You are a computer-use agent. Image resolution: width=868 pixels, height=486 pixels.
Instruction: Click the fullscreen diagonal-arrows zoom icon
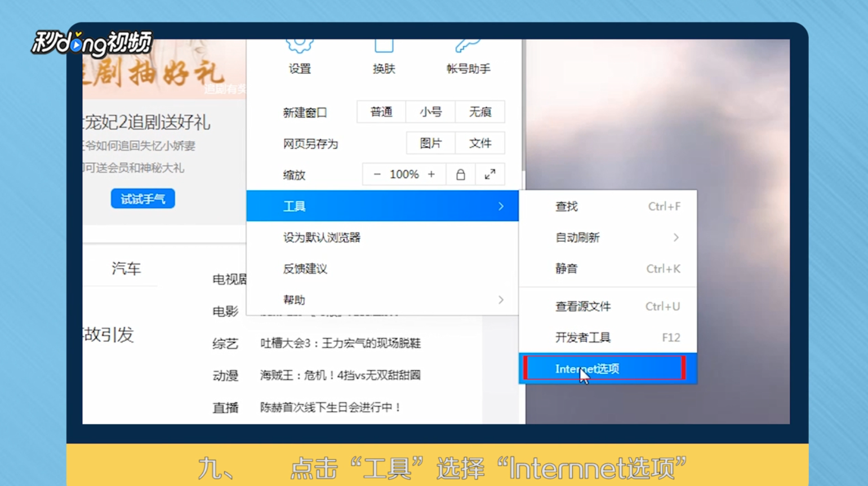coord(489,174)
